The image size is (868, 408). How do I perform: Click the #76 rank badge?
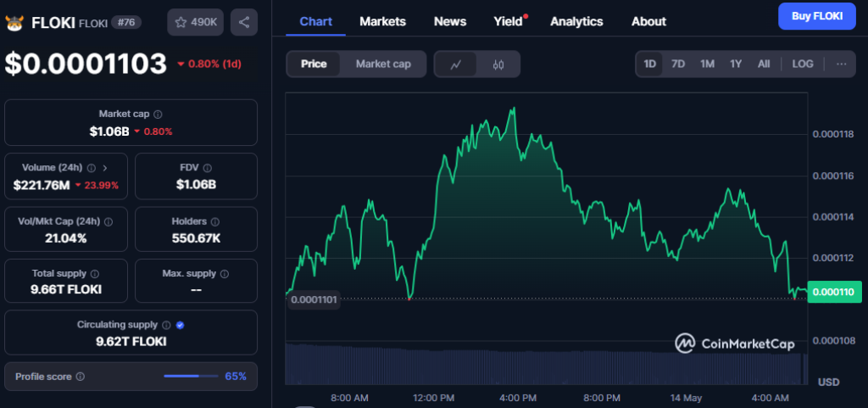tap(126, 22)
